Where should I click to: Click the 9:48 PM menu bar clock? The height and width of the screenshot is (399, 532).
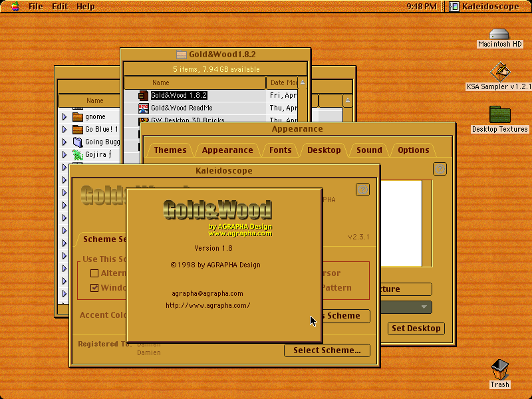(x=422, y=7)
